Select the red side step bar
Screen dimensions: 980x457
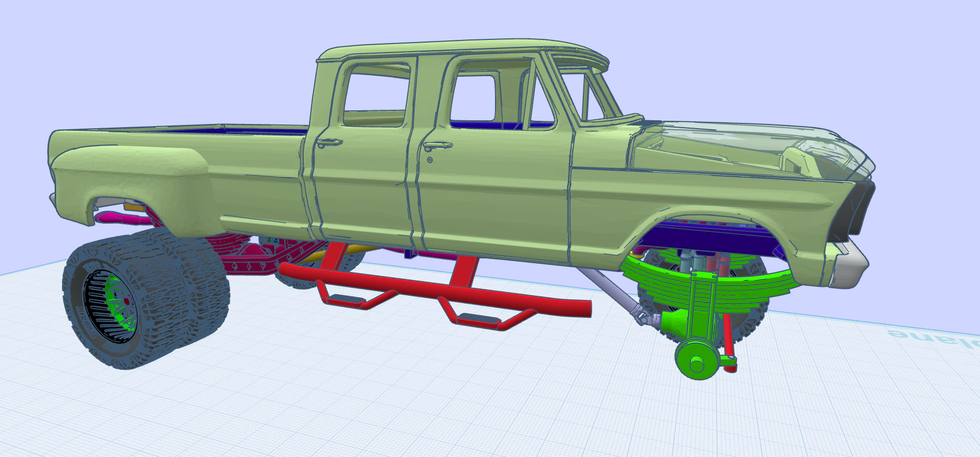pos(436,292)
